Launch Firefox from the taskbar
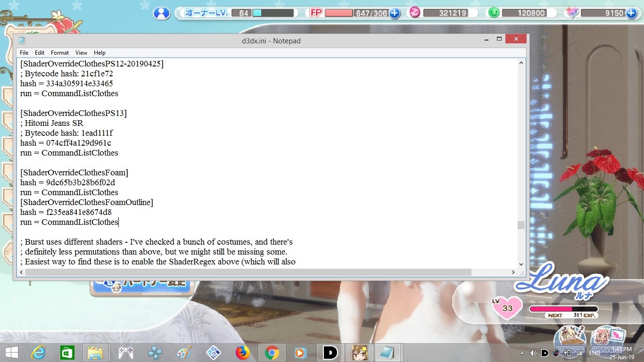This screenshot has width=644, height=362. pyautogui.click(x=242, y=353)
